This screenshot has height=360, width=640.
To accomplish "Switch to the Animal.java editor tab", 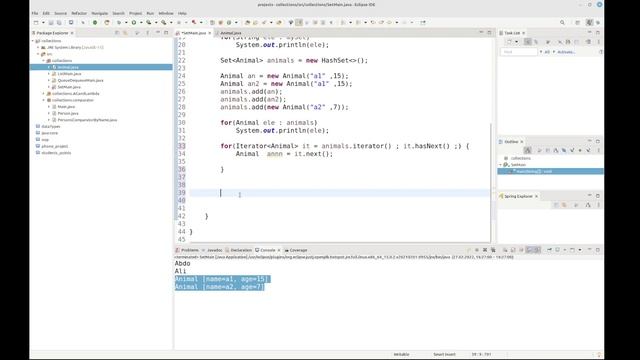I will pos(231,33).
